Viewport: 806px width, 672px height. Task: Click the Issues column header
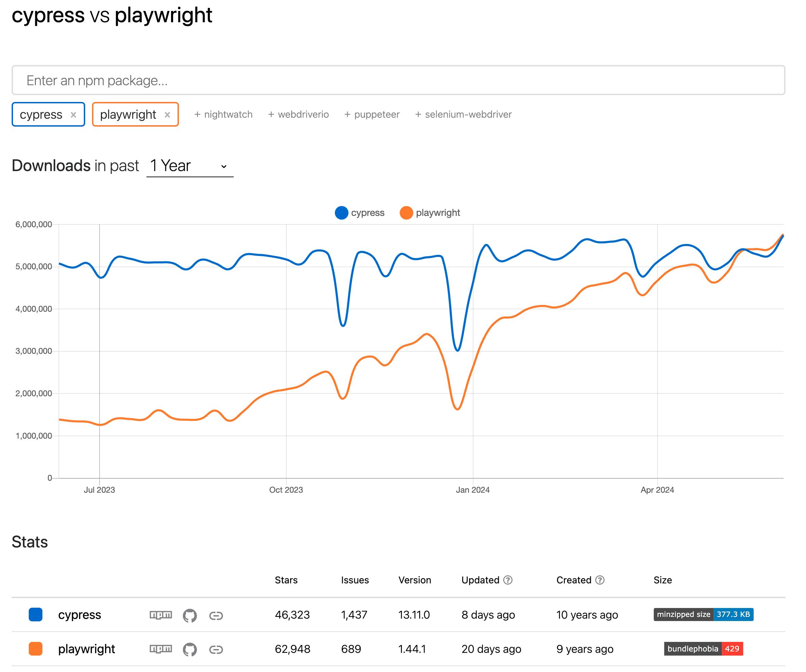pos(355,580)
